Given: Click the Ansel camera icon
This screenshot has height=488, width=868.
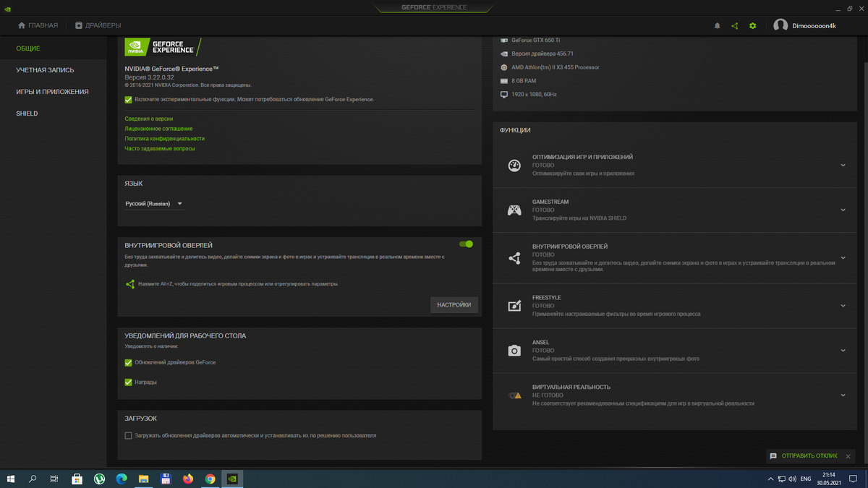Looking at the screenshot, I should tap(514, 351).
